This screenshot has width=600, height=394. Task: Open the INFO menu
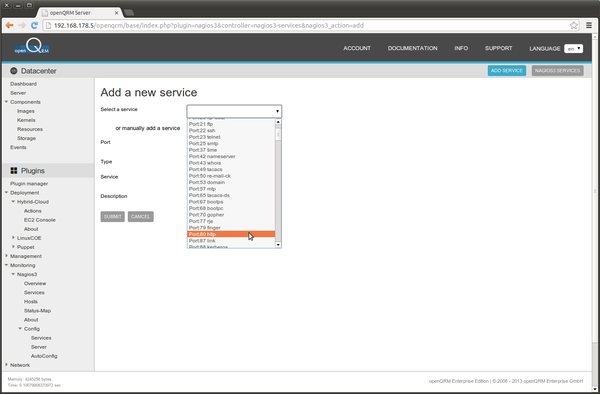[x=461, y=48]
